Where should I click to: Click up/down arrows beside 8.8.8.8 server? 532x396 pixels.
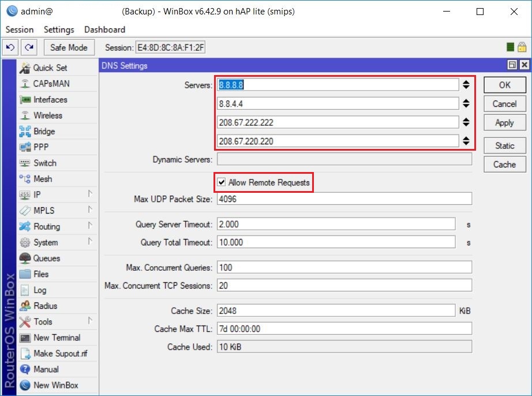pyautogui.click(x=466, y=85)
